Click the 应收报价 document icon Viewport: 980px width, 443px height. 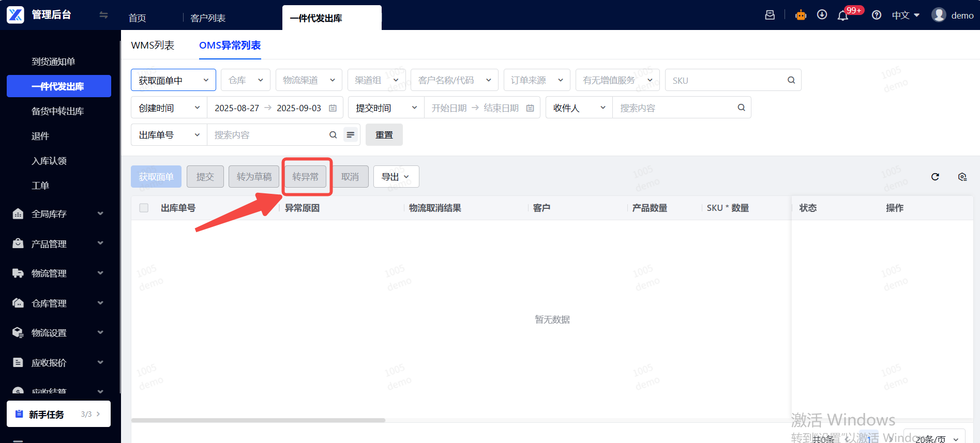coord(18,362)
